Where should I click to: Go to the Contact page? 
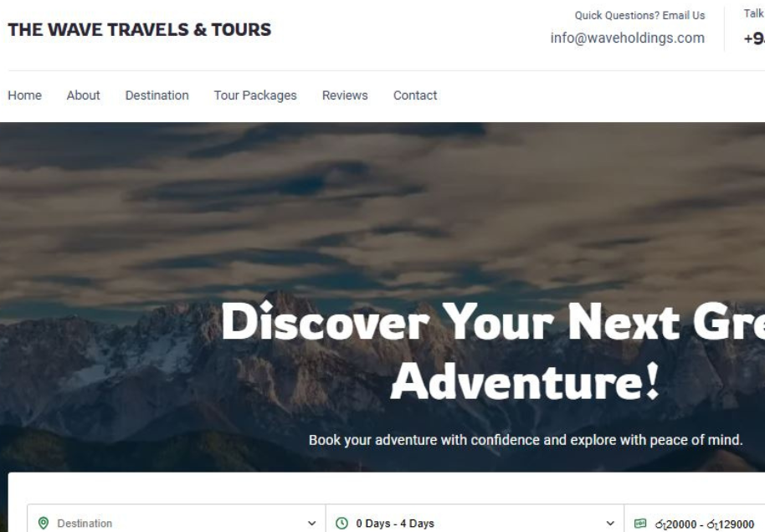point(415,95)
